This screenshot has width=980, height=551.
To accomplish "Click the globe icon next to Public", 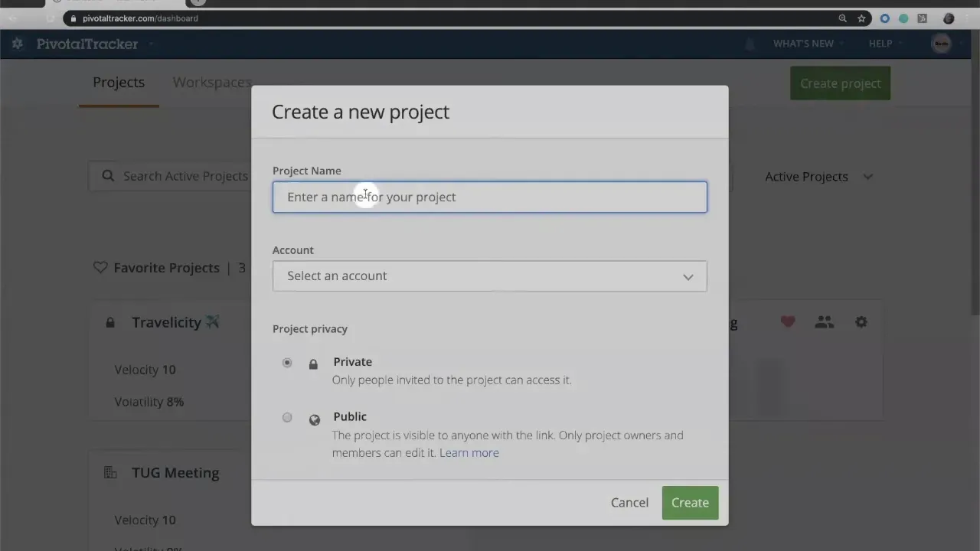I will (315, 419).
